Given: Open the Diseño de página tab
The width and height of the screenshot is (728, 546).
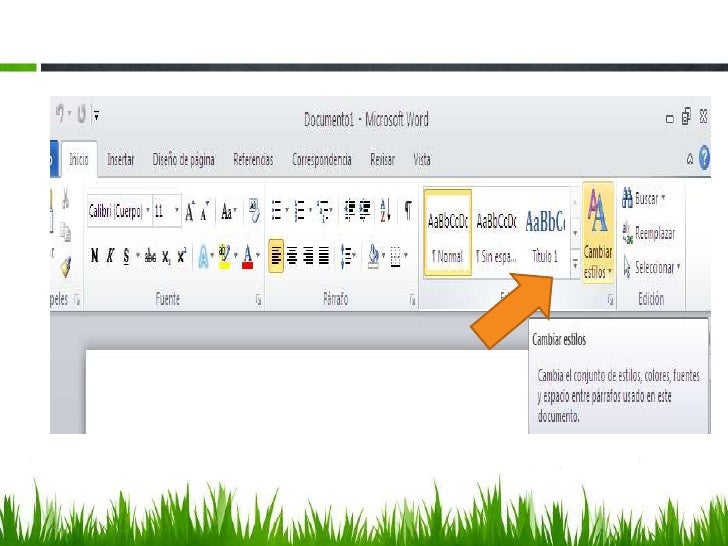Looking at the screenshot, I should coord(183,160).
